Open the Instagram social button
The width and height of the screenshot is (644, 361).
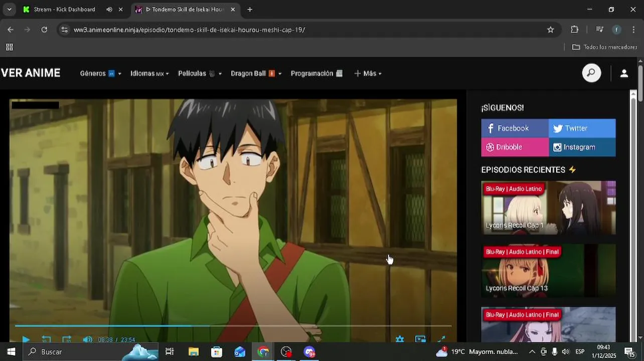(x=582, y=147)
